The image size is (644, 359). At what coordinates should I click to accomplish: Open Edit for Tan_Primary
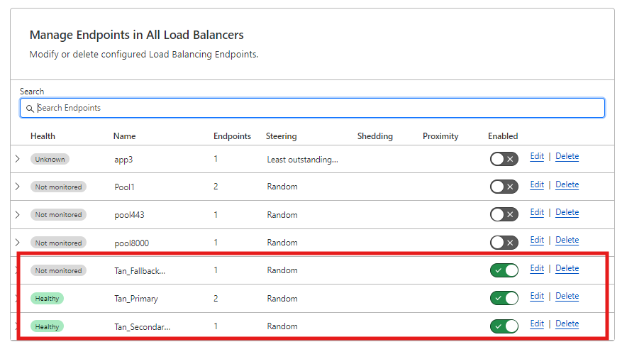pos(537,297)
